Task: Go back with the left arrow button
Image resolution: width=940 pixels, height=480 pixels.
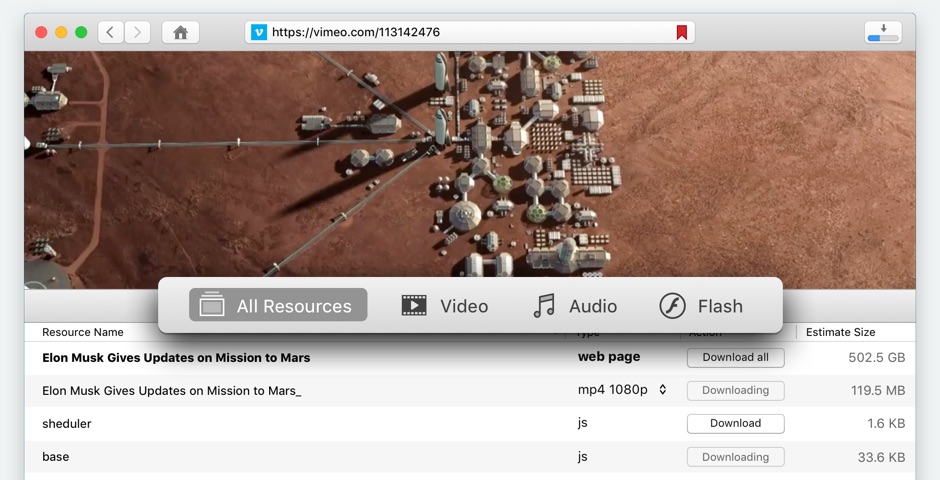Action: pos(111,32)
